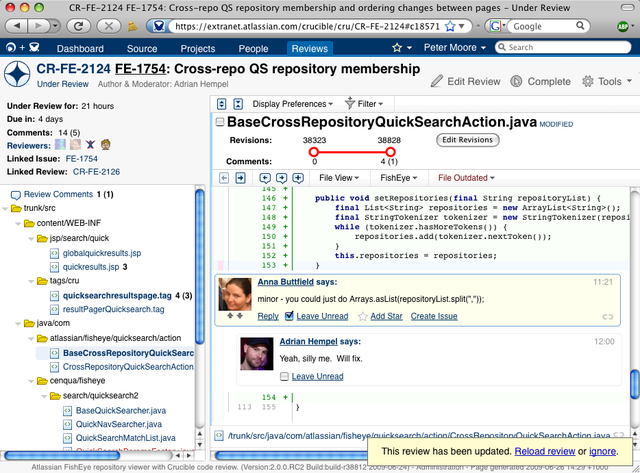Click the Edit Revisions button
The width and height of the screenshot is (640, 473).
[x=468, y=140]
